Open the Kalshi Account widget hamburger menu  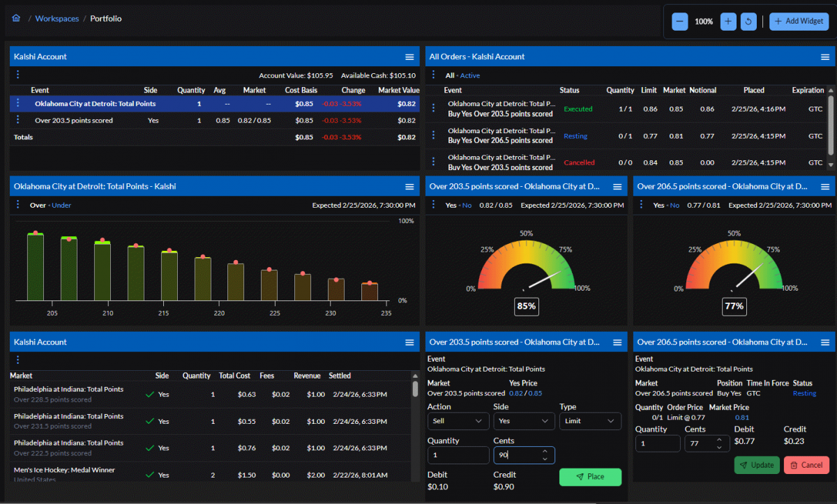tap(409, 56)
